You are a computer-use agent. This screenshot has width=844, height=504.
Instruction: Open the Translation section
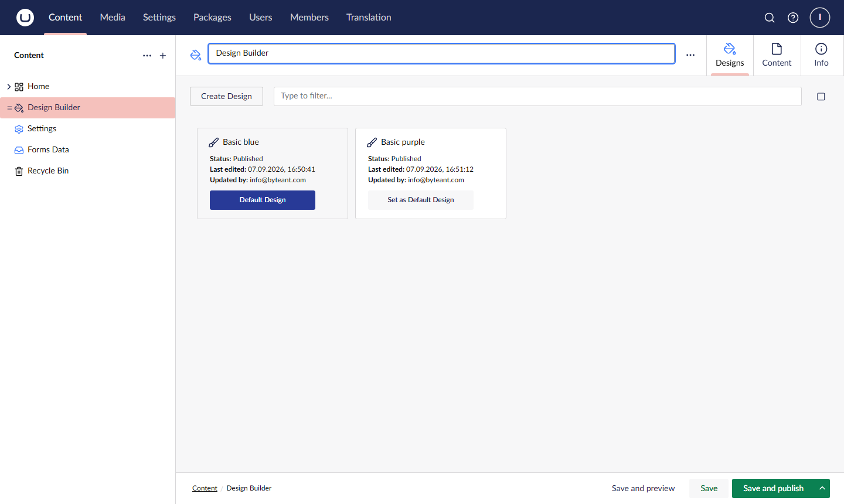pyautogui.click(x=369, y=18)
